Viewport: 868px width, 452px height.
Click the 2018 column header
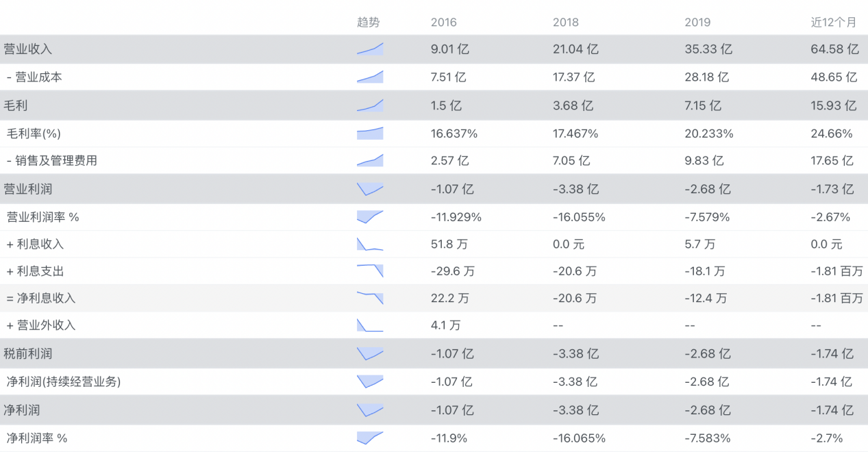tap(565, 23)
